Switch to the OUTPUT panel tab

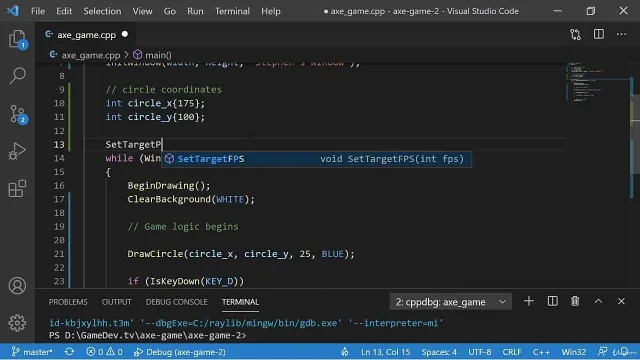point(116,302)
